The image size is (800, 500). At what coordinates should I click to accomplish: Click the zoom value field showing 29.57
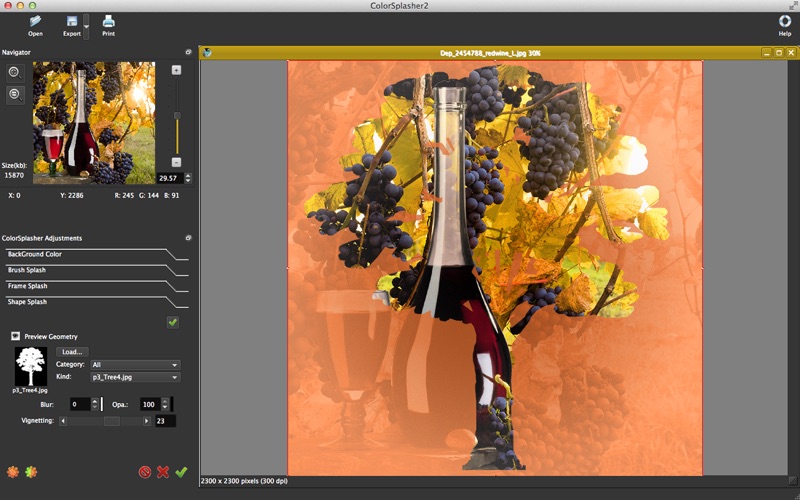point(170,178)
